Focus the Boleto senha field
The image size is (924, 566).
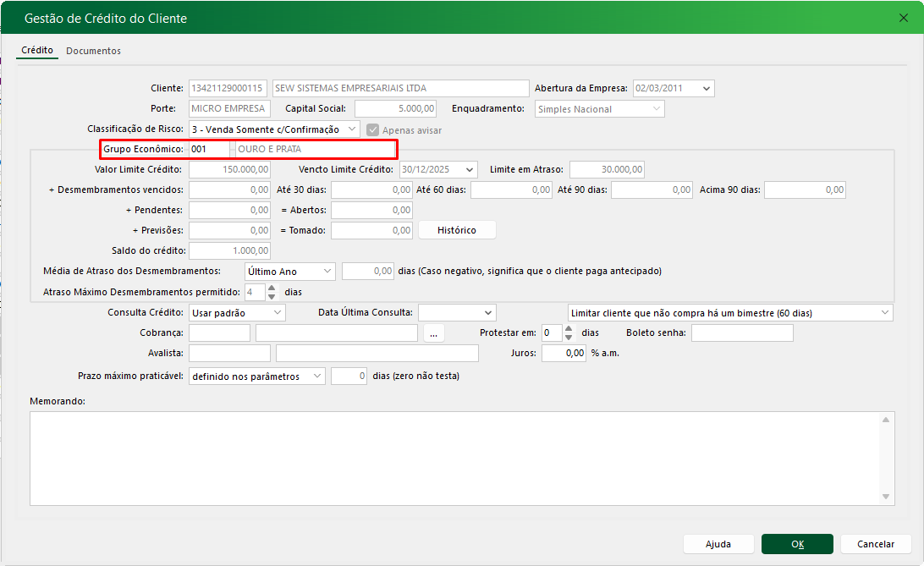coord(743,333)
